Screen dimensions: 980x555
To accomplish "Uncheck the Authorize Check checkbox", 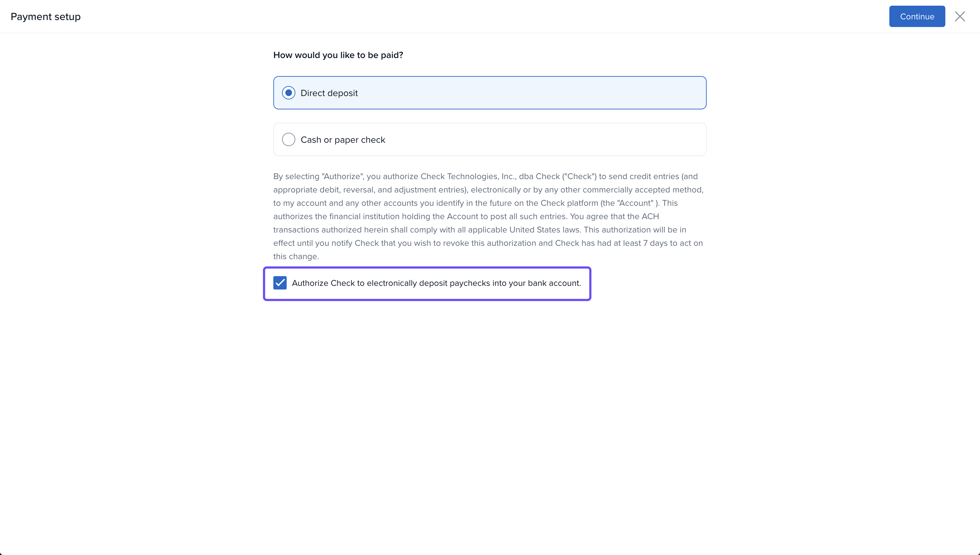I will coord(280,283).
